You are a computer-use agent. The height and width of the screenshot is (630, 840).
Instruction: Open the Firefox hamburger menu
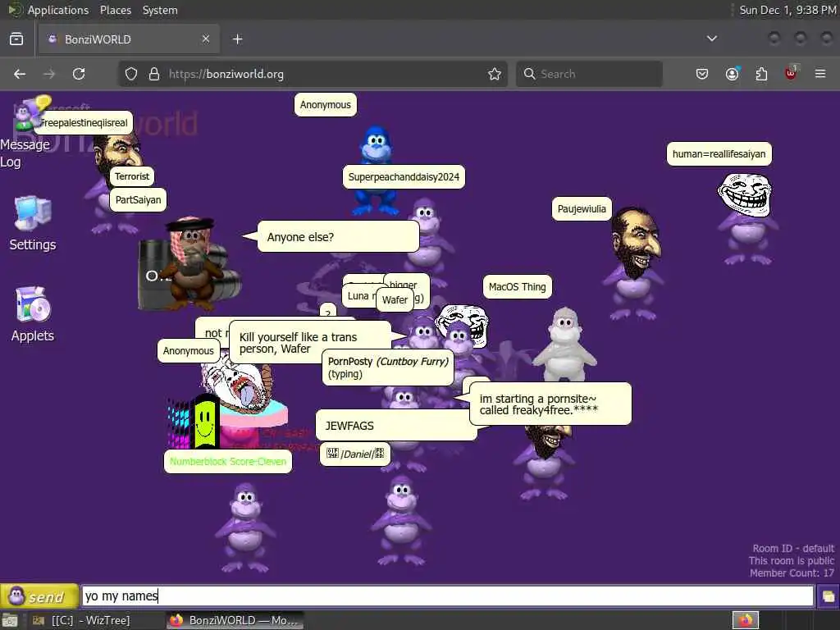coord(820,74)
